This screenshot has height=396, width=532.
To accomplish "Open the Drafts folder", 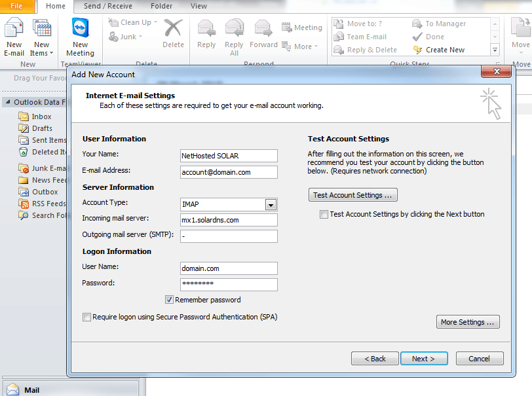I will (x=35, y=128).
